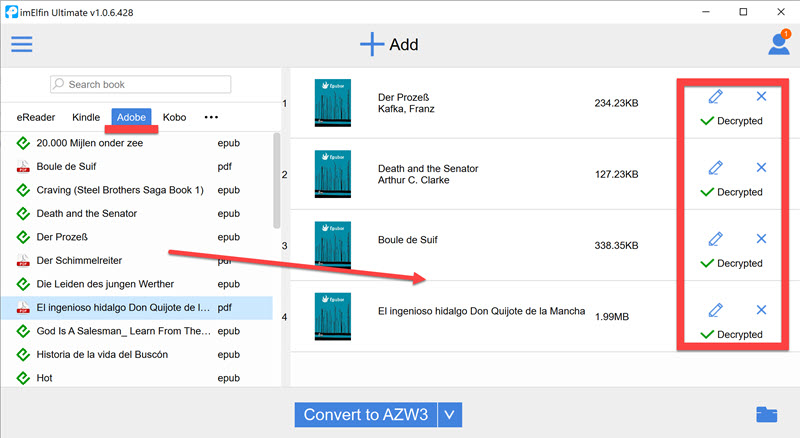Click the 127.23KB file size
The image size is (800, 438).
point(616,174)
